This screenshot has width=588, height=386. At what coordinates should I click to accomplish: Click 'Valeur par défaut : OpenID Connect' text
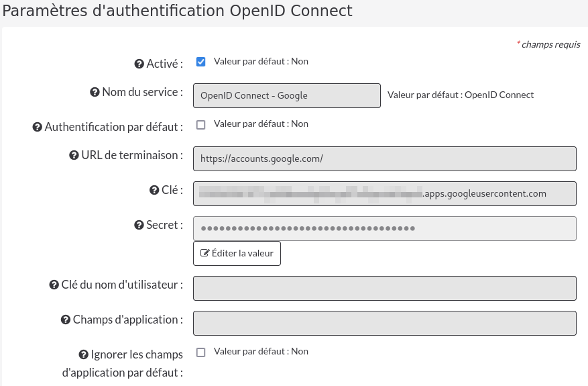click(461, 95)
